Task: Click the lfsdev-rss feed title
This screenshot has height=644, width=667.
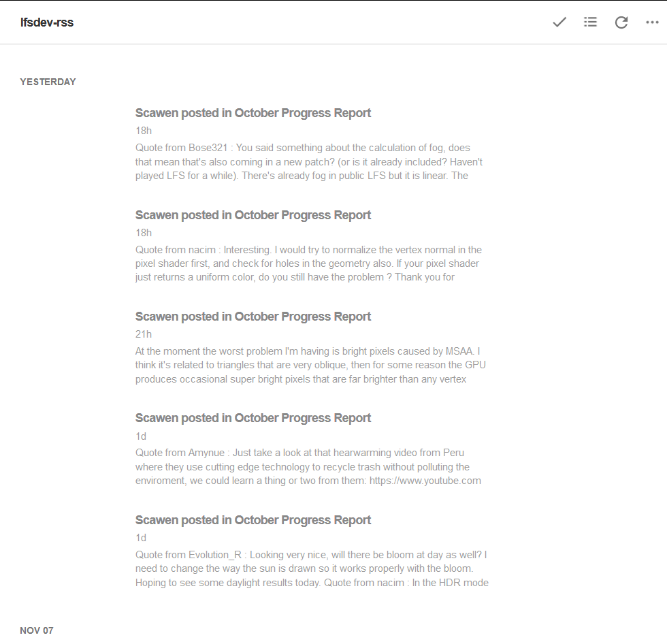Action: click(x=47, y=22)
